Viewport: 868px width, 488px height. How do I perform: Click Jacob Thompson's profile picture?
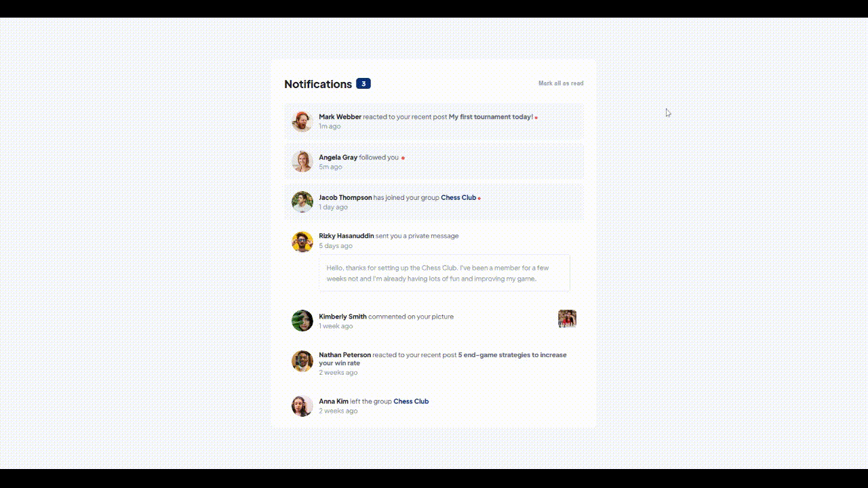coord(302,202)
